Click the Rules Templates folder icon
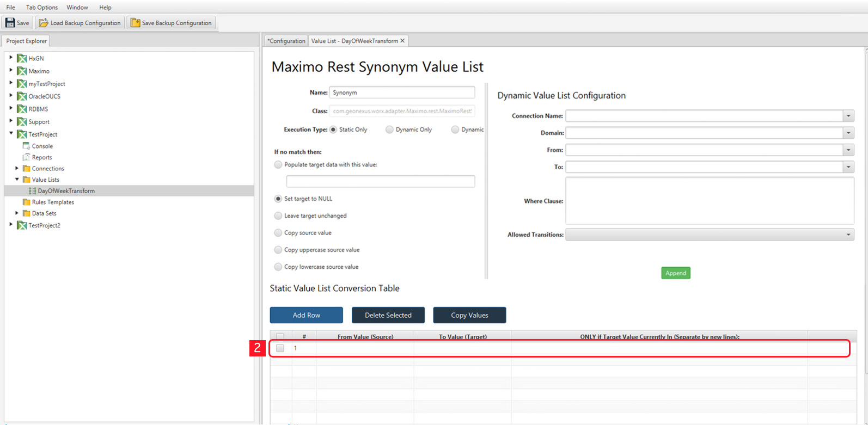The height and width of the screenshot is (425, 868). tap(26, 202)
